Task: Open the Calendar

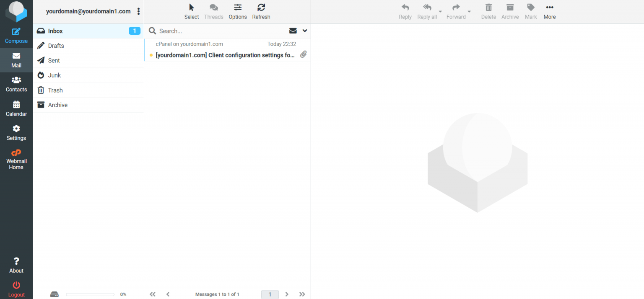Action: coord(16,108)
